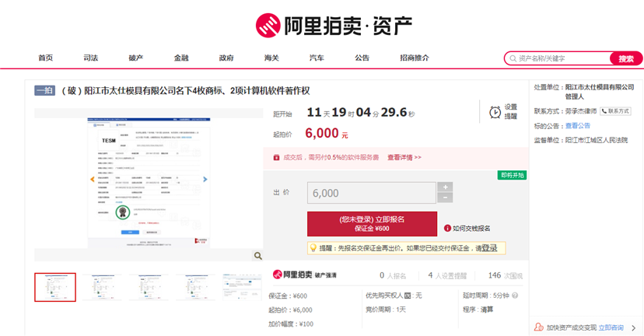
Task: Click the 加价幅度 : ¥100 text
Action: (x=291, y=324)
